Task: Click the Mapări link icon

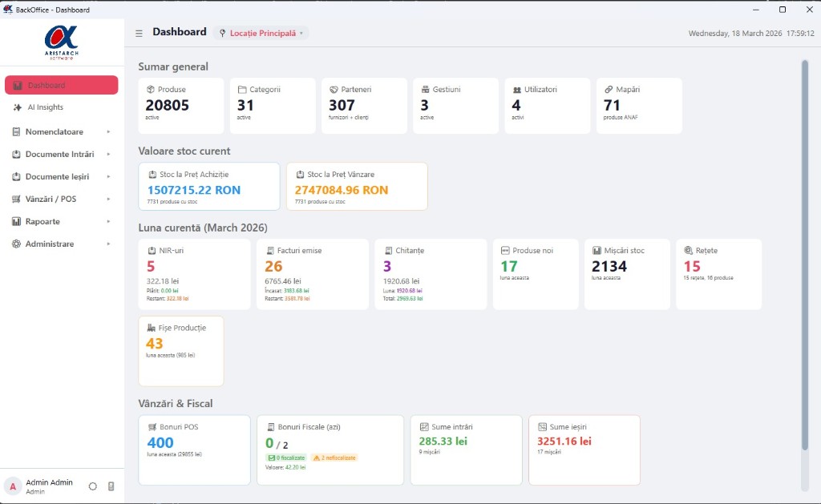Action: tap(609, 90)
